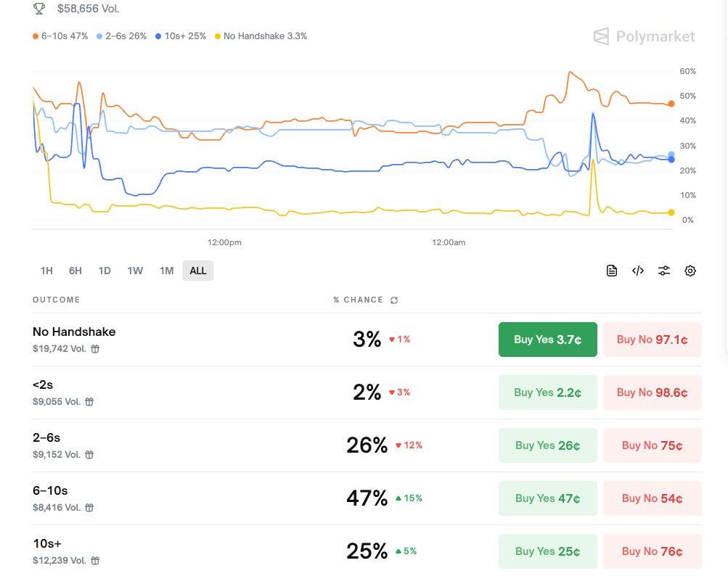This screenshot has height=584, width=728.
Task: Click the gift icon under 10s+ volume
Action: click(x=95, y=561)
